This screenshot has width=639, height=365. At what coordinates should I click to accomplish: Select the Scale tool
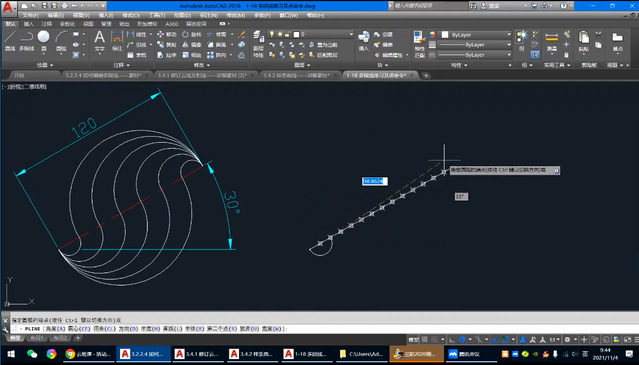(x=192, y=55)
